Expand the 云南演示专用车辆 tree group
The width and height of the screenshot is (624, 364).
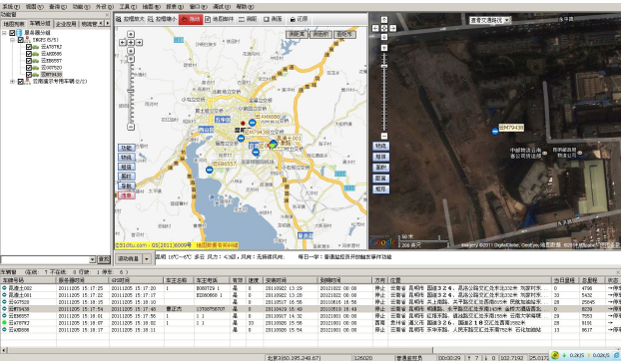(x=12, y=82)
